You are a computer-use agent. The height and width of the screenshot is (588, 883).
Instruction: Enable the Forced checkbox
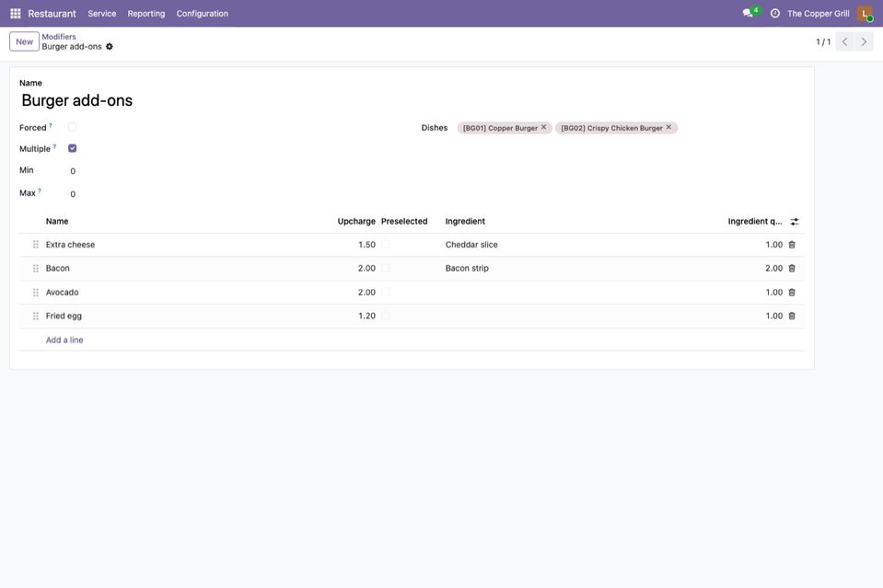(72, 127)
